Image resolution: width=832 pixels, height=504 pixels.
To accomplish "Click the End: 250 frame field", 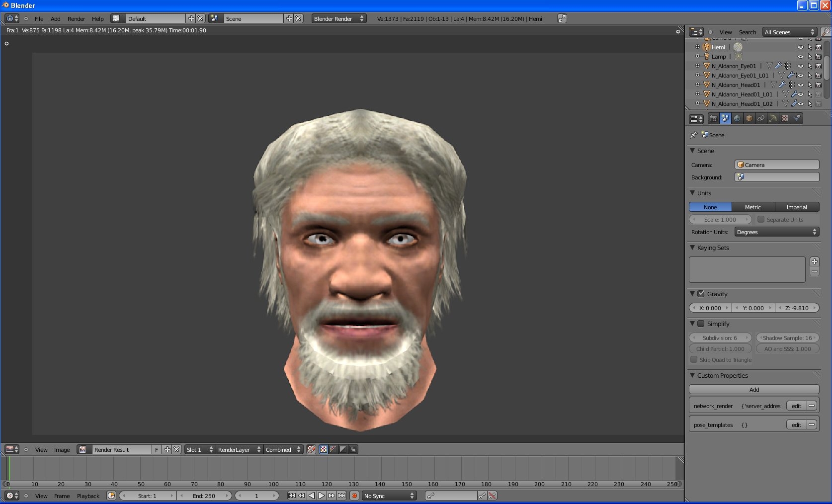I will 204,496.
